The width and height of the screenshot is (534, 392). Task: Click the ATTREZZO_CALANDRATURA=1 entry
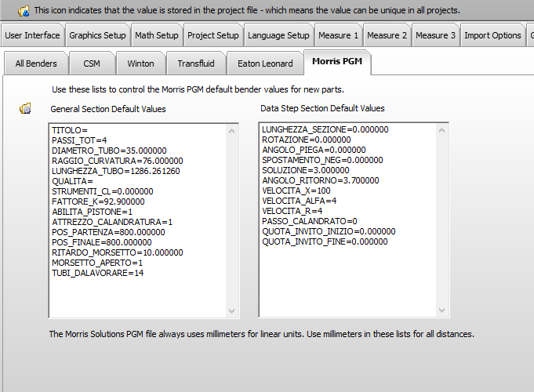tap(112, 223)
